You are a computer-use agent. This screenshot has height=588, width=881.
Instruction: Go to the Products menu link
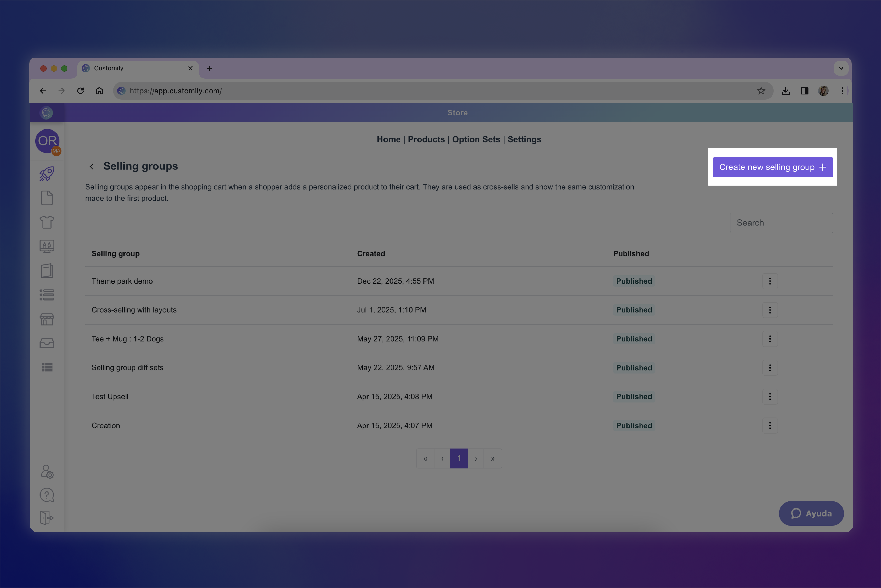[426, 139]
